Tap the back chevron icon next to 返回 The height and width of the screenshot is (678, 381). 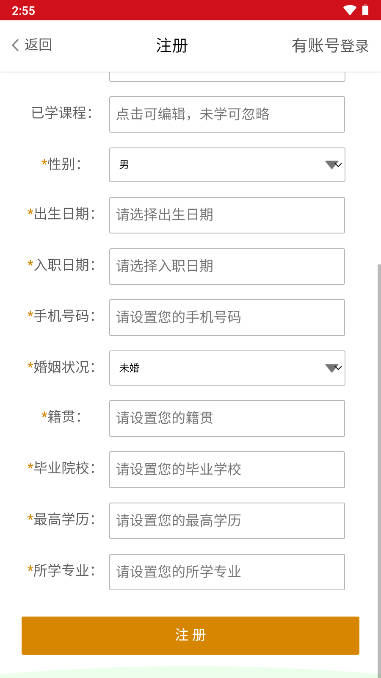pyautogui.click(x=16, y=45)
